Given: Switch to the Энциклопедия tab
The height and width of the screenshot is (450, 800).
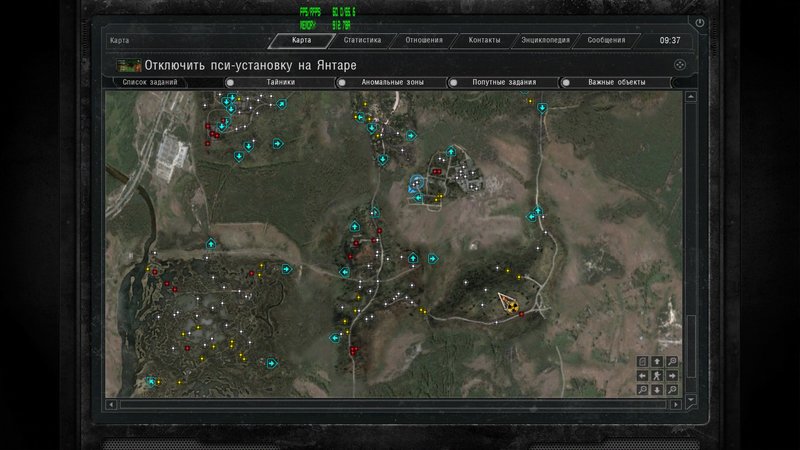Looking at the screenshot, I should click(545, 41).
